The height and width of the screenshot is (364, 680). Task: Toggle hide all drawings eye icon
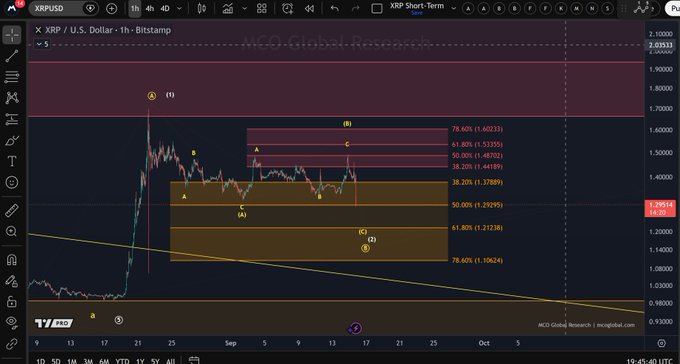point(12,322)
